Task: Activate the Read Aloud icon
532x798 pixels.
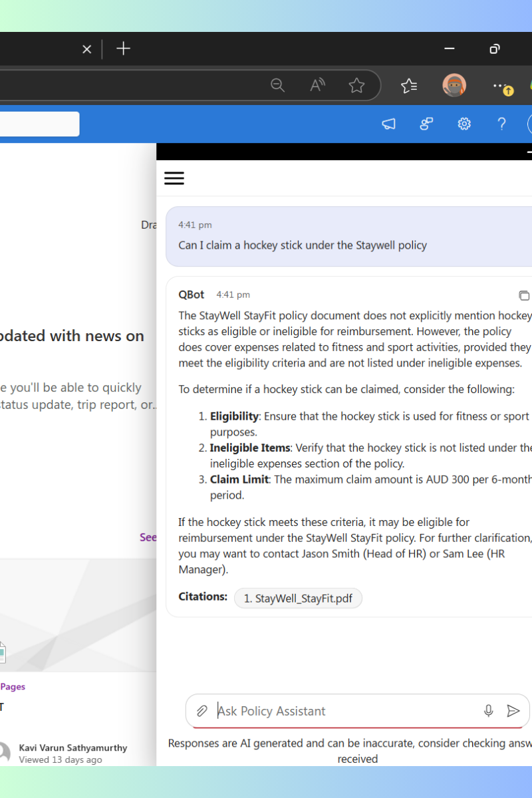Action: [317, 85]
